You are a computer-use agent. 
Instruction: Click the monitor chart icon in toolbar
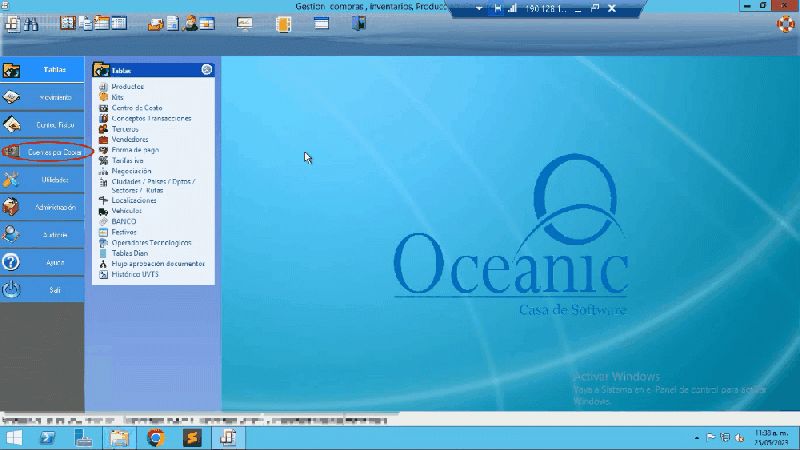(244, 22)
